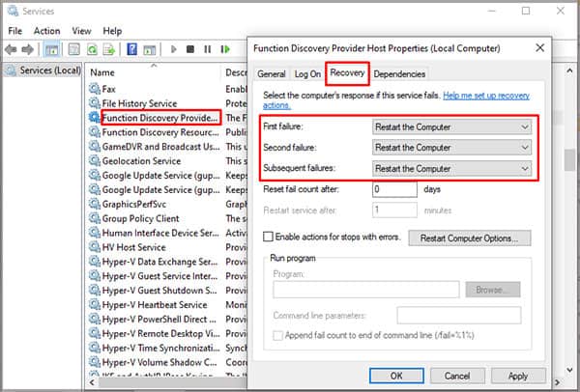
Task: Click the Export List toolbar icon
Action: [109, 49]
